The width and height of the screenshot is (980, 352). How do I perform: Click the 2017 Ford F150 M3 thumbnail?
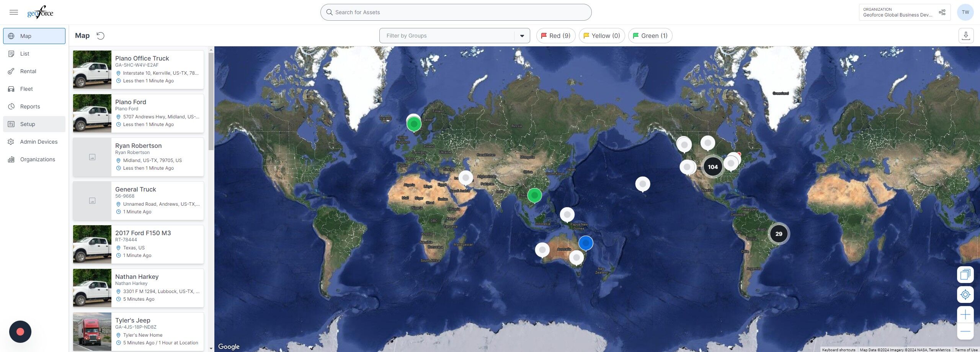click(x=92, y=244)
